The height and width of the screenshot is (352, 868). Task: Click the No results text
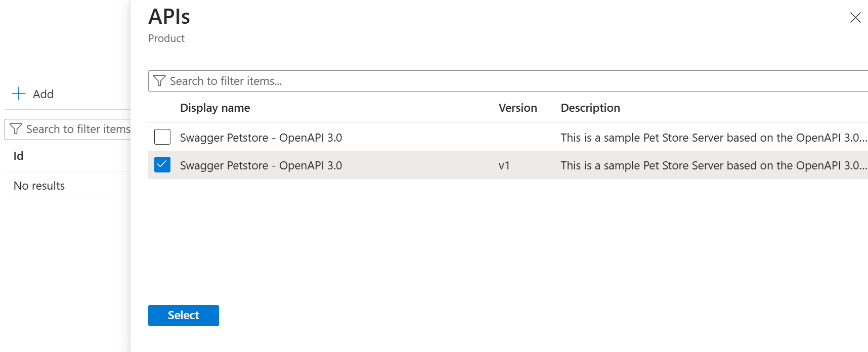(39, 186)
